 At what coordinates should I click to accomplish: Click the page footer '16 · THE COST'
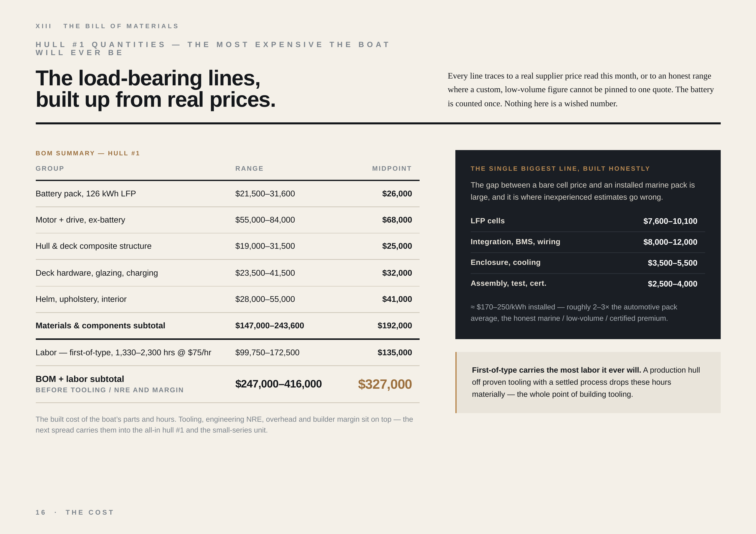(x=75, y=512)
